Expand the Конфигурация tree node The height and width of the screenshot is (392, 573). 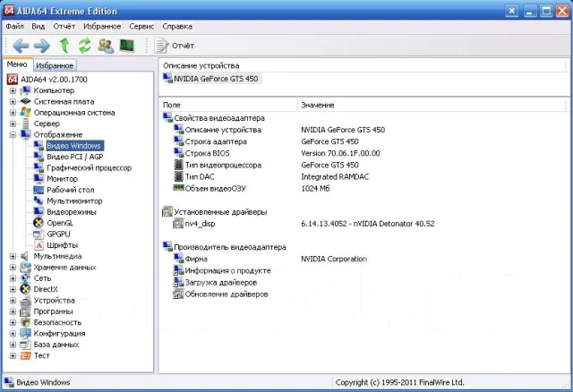click(x=13, y=334)
